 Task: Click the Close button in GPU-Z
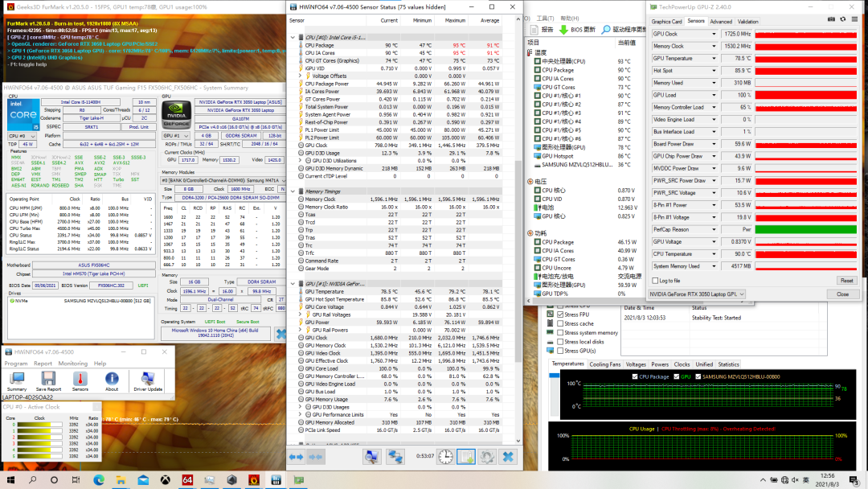pos(842,294)
